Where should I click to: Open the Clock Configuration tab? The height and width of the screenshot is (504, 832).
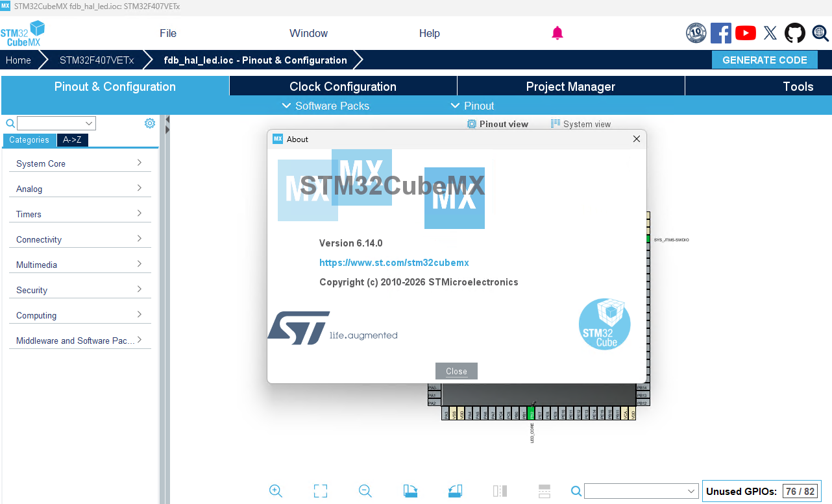click(x=343, y=86)
